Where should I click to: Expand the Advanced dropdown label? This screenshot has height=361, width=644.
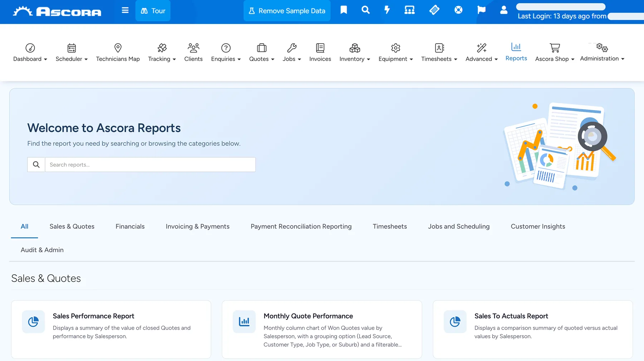[482, 59]
